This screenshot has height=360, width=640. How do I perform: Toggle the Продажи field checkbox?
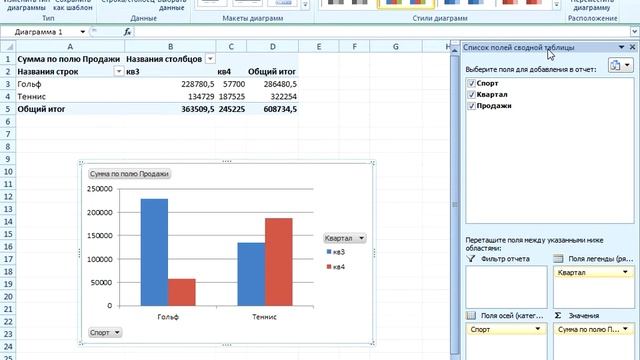click(x=471, y=106)
